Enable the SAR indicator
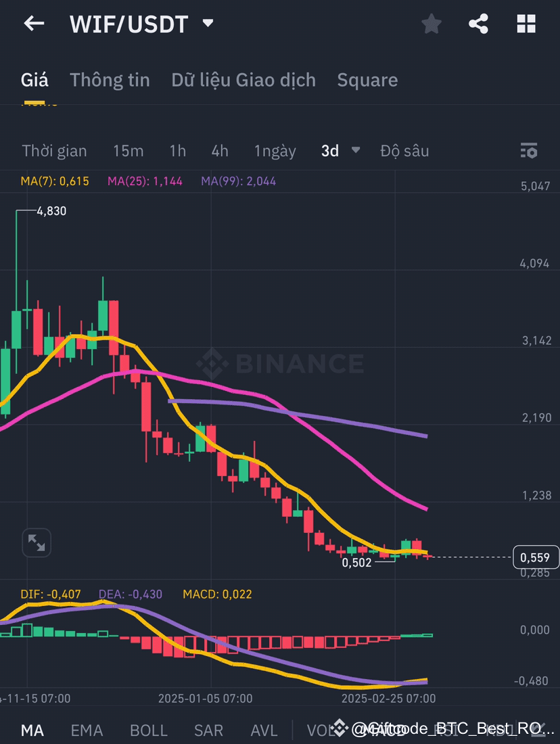 click(x=208, y=730)
